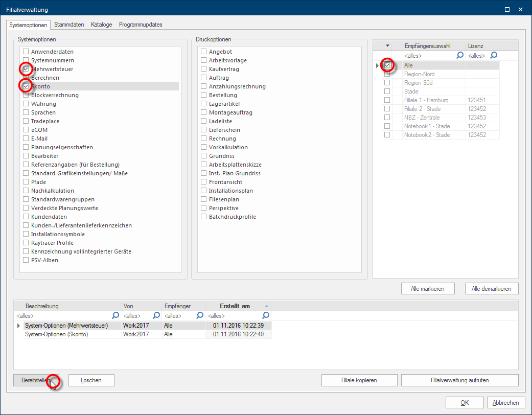Click the Löschen button
The height and width of the screenshot is (415, 532).
pos(91,380)
